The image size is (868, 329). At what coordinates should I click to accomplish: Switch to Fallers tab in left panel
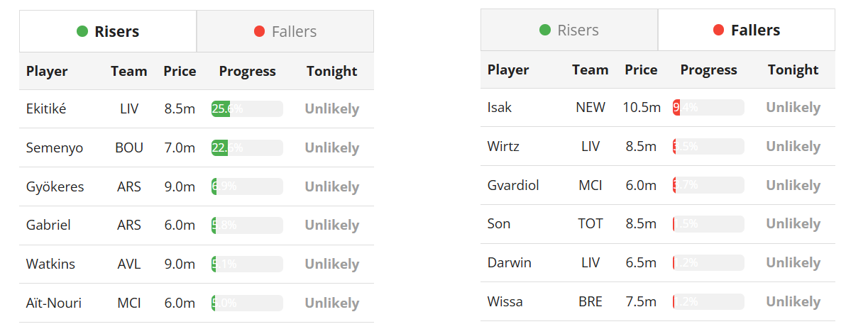pos(285,31)
